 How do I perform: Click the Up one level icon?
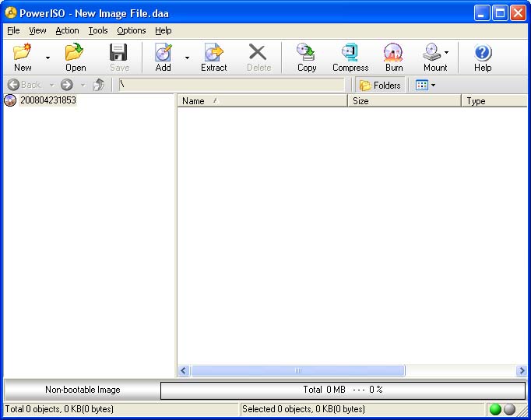pyautogui.click(x=99, y=85)
